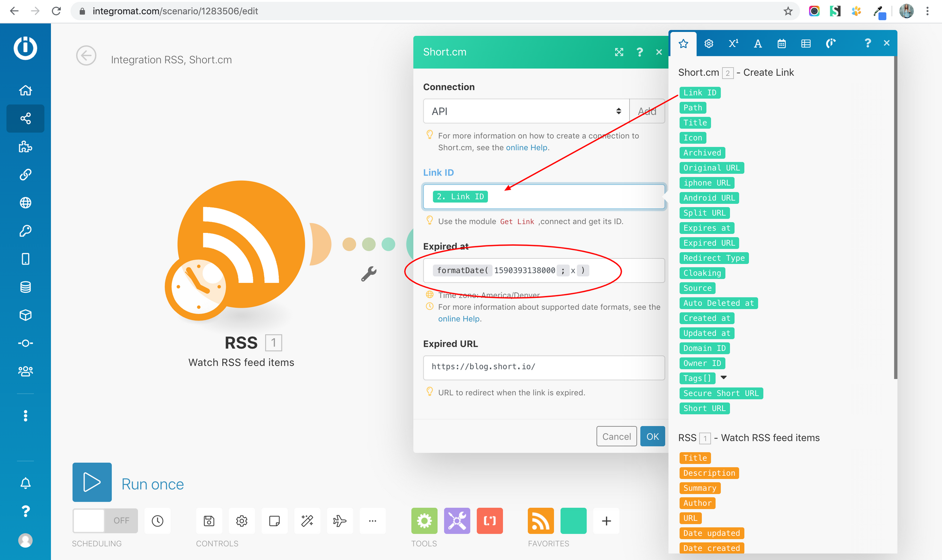Open the Scenarios share icon in the sidebar

coord(25,118)
